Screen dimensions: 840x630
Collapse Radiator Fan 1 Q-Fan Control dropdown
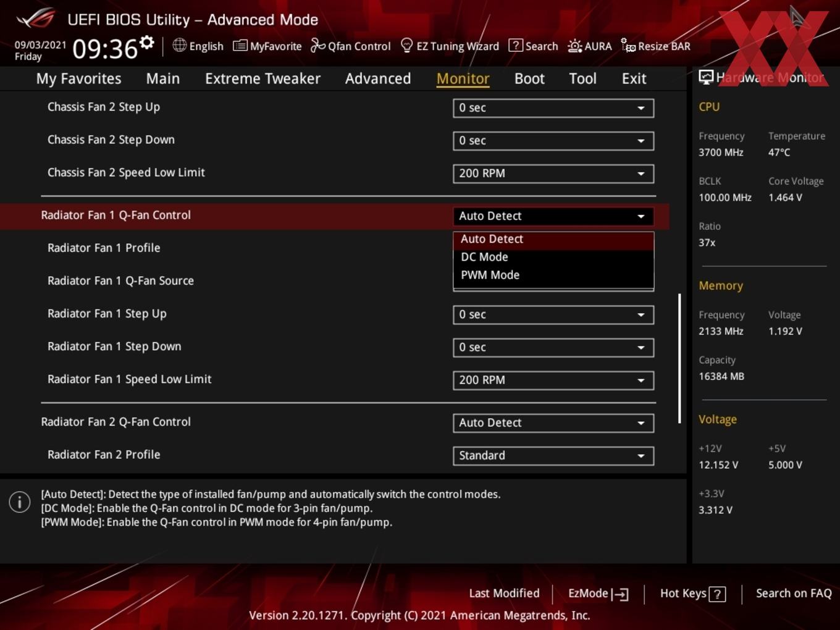click(x=553, y=216)
